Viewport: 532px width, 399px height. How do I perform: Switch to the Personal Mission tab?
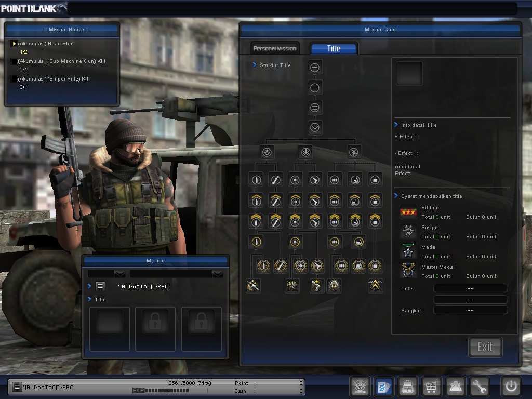pyautogui.click(x=275, y=48)
